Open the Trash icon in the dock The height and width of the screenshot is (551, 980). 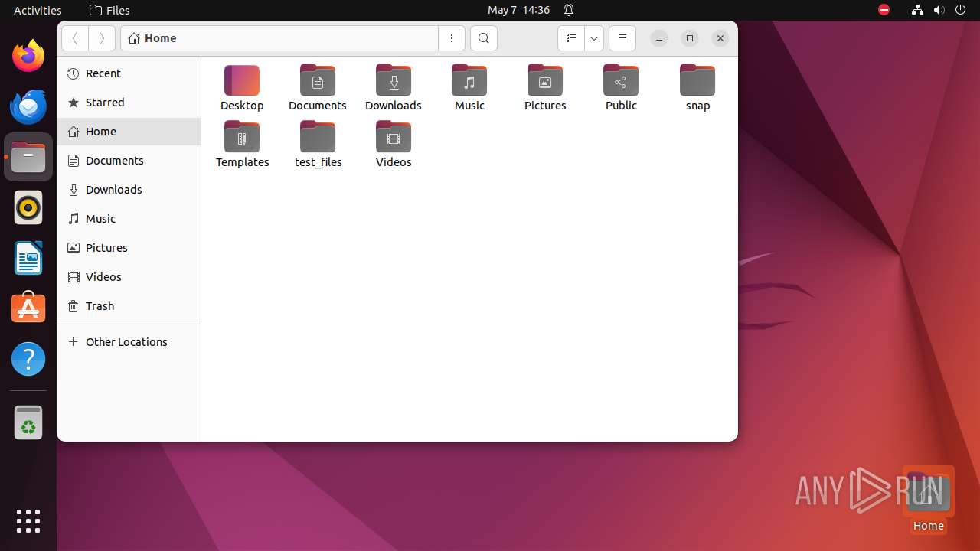click(28, 422)
